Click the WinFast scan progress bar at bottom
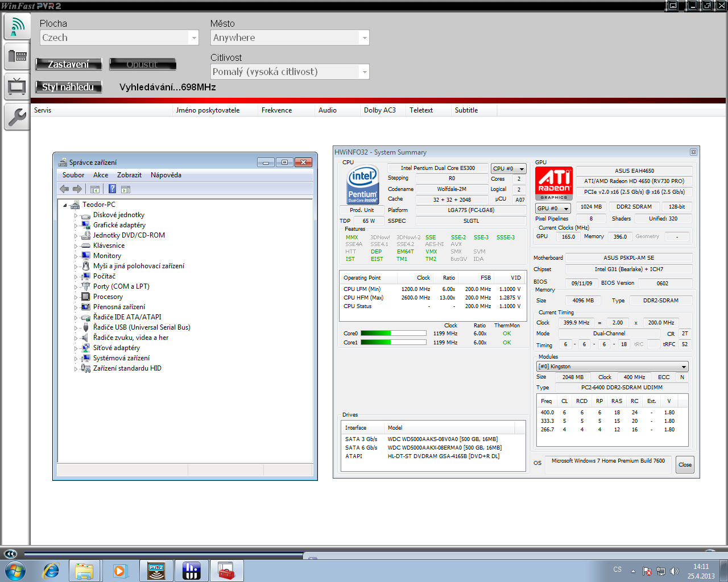728x582 pixels. point(164,554)
